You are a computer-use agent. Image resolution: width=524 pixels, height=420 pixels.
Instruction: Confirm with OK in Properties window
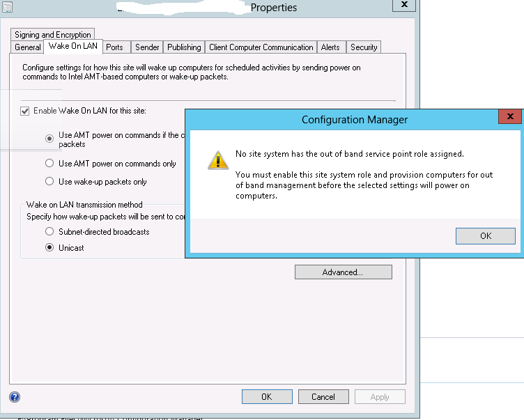pyautogui.click(x=267, y=396)
